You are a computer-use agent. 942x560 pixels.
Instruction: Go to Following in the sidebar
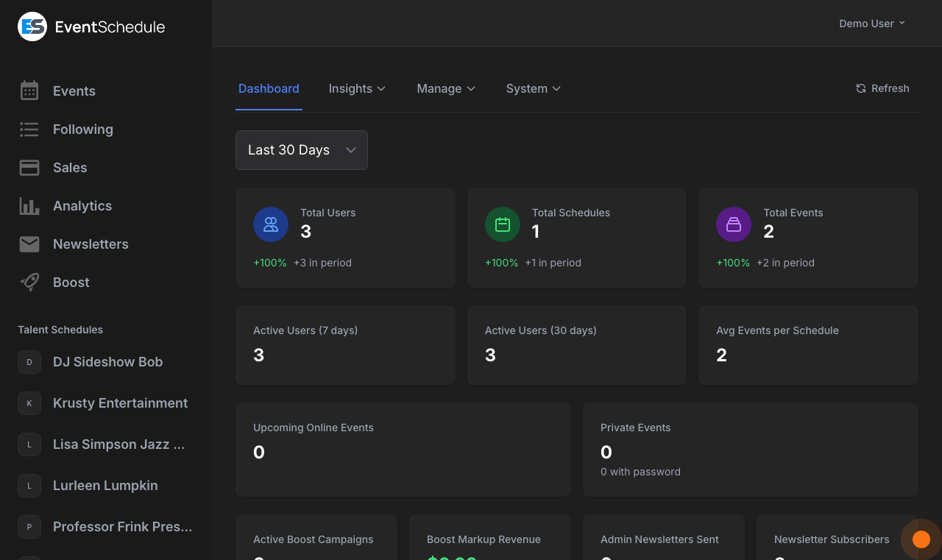coord(83,130)
